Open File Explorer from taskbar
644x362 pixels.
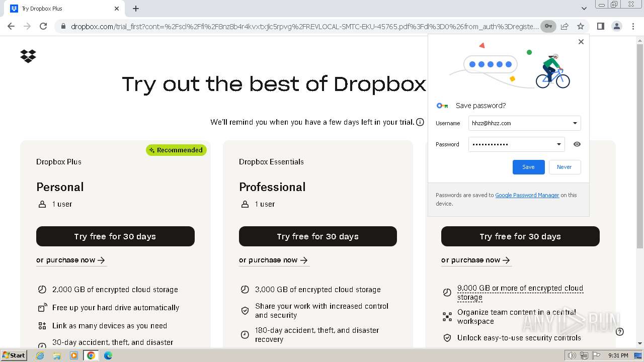pyautogui.click(x=57, y=355)
